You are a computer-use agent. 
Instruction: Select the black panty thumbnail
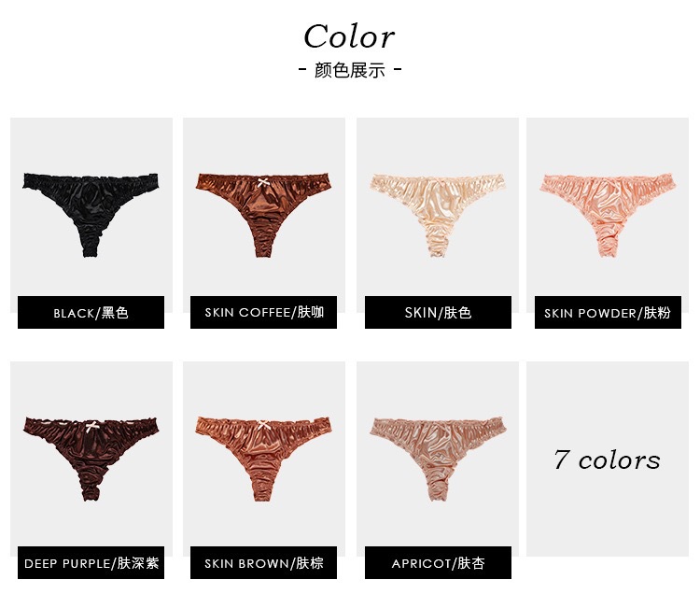(x=91, y=216)
